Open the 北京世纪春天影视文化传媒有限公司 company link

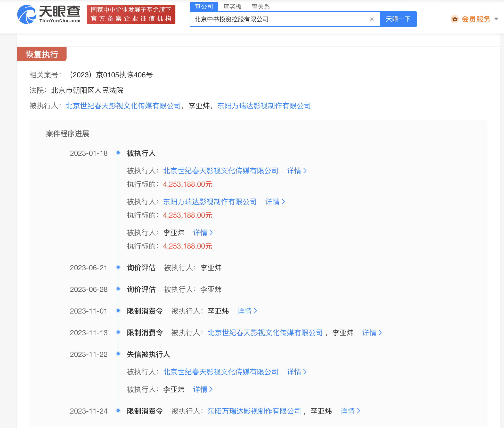click(x=123, y=106)
